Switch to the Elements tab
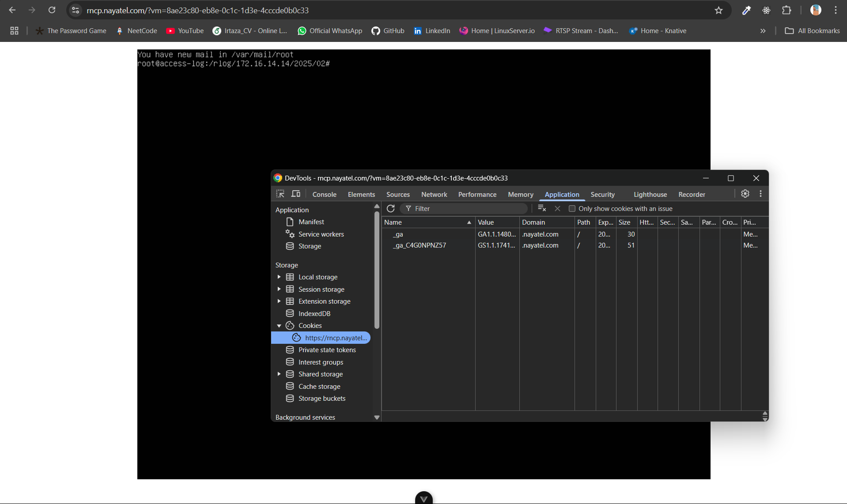The width and height of the screenshot is (847, 504). click(x=361, y=194)
